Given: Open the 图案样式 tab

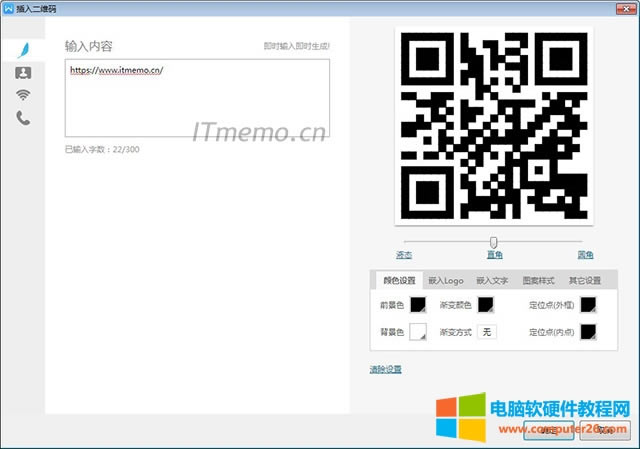Looking at the screenshot, I should (x=538, y=281).
